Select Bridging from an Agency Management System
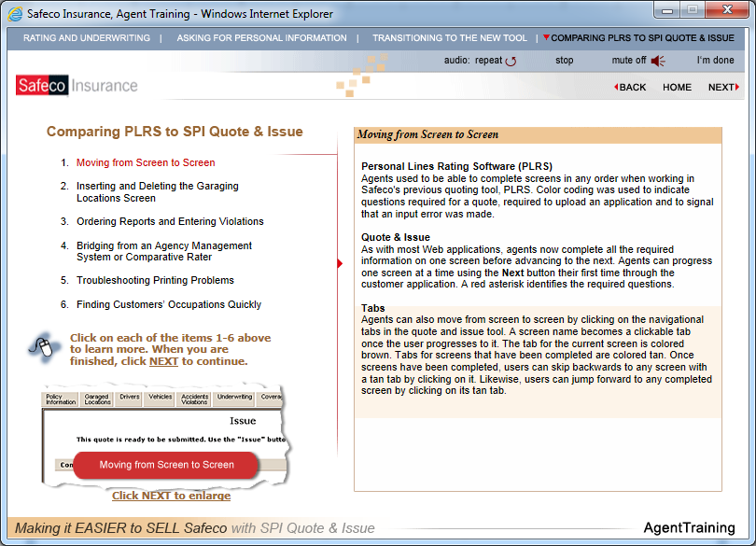Screen dimensions: 756x546 pos(164,251)
